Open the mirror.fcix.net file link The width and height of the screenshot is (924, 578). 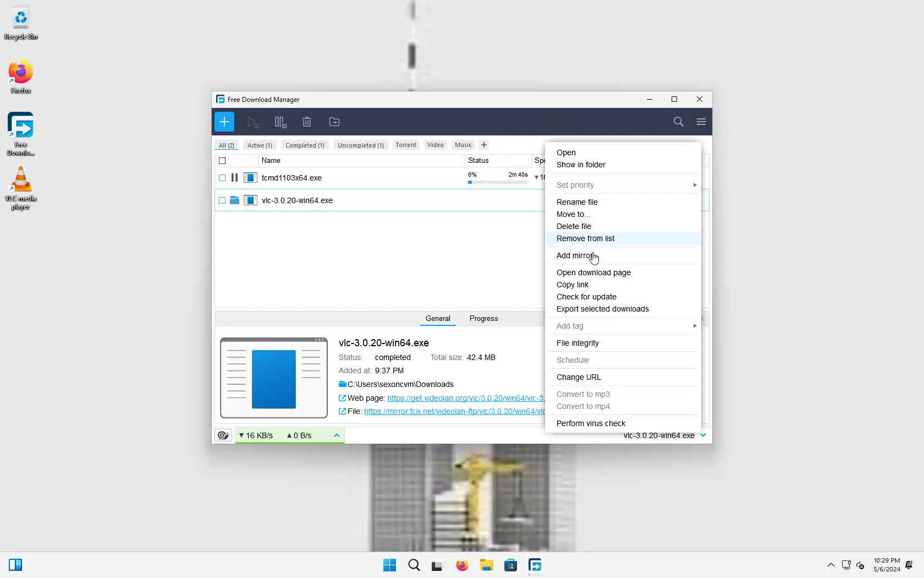[x=454, y=411]
